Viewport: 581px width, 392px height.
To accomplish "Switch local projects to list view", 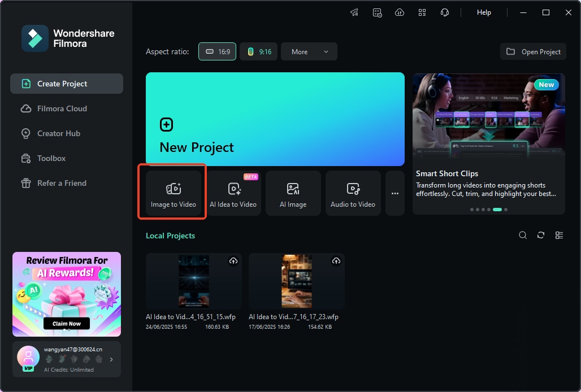I will click(559, 235).
